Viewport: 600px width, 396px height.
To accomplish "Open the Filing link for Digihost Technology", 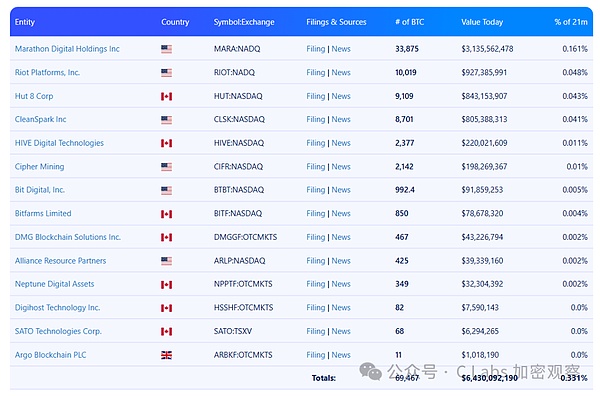I will pos(316,308).
